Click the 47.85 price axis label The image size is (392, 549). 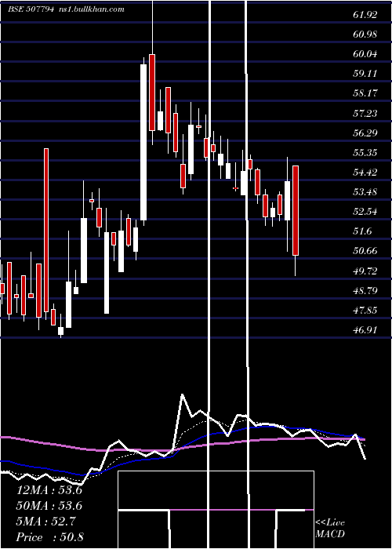365,310
